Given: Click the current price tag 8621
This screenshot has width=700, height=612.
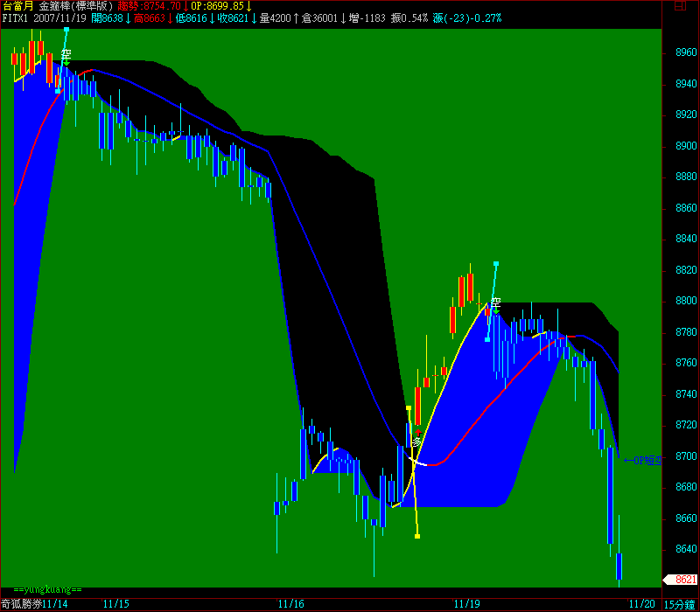Looking at the screenshot, I should pyautogui.click(x=684, y=580).
